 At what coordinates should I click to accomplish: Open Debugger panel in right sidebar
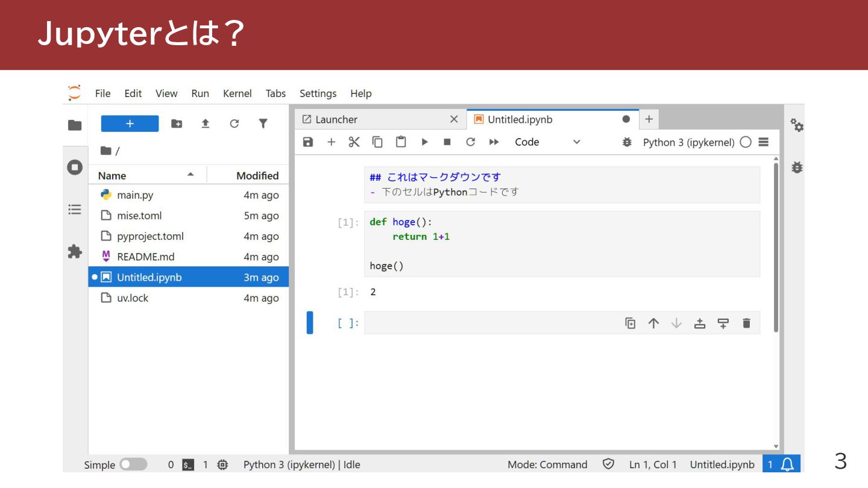797,167
